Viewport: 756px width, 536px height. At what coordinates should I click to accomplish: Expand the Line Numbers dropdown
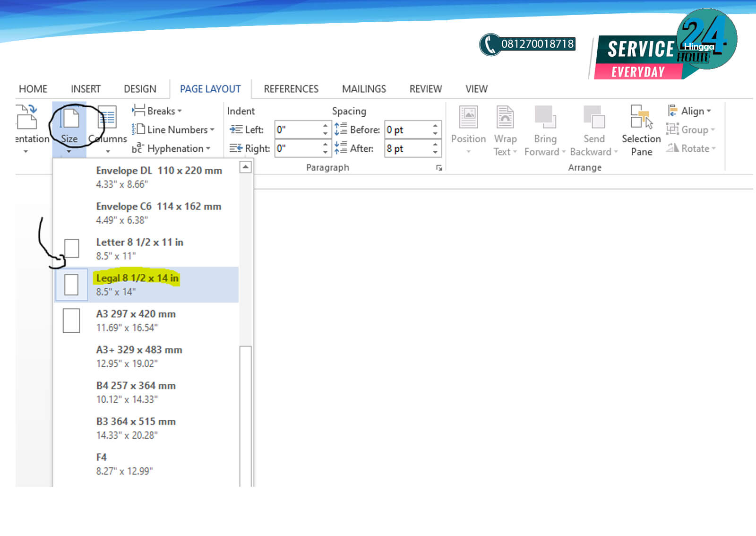click(174, 130)
